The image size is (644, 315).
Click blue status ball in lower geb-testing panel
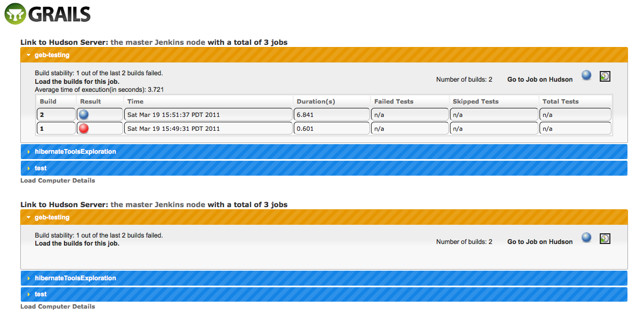point(586,238)
